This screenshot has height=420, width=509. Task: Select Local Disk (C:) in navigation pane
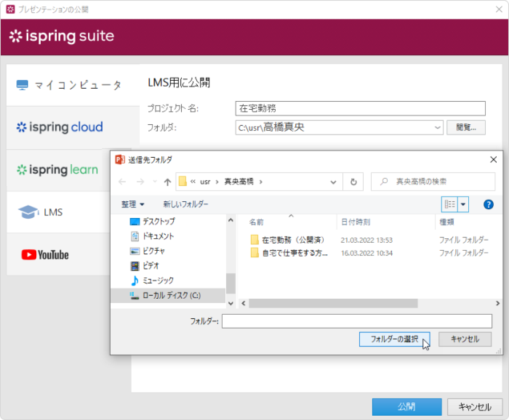[x=168, y=295]
